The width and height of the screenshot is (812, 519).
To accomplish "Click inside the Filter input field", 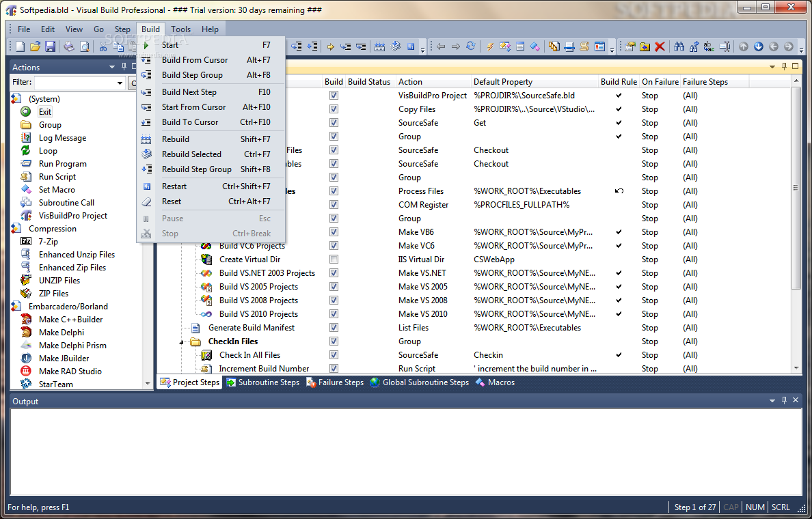I will point(75,83).
